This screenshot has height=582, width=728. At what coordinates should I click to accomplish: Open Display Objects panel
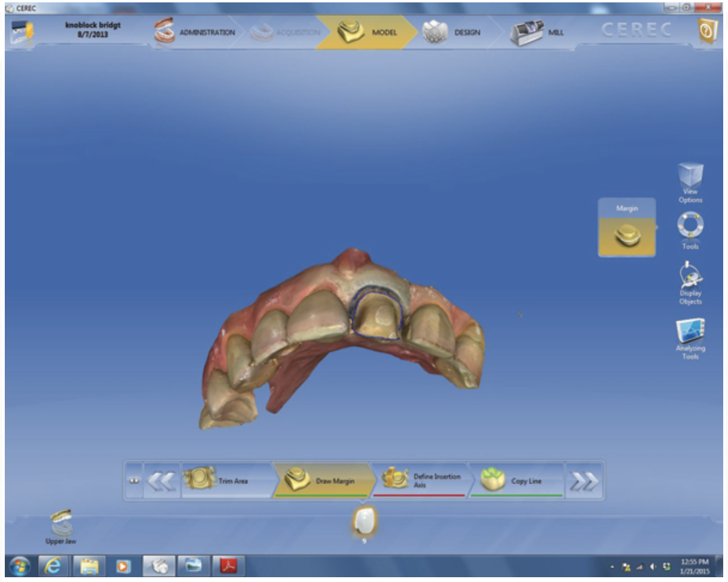(x=690, y=281)
